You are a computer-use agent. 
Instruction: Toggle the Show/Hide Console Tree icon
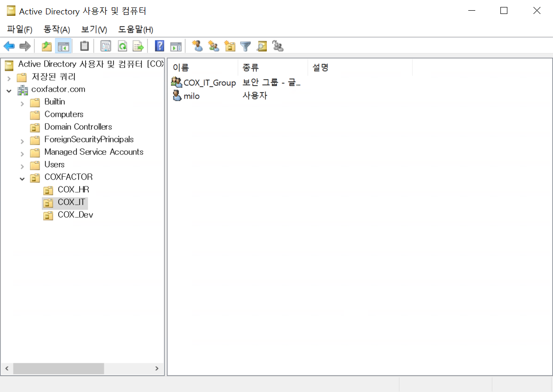63,46
